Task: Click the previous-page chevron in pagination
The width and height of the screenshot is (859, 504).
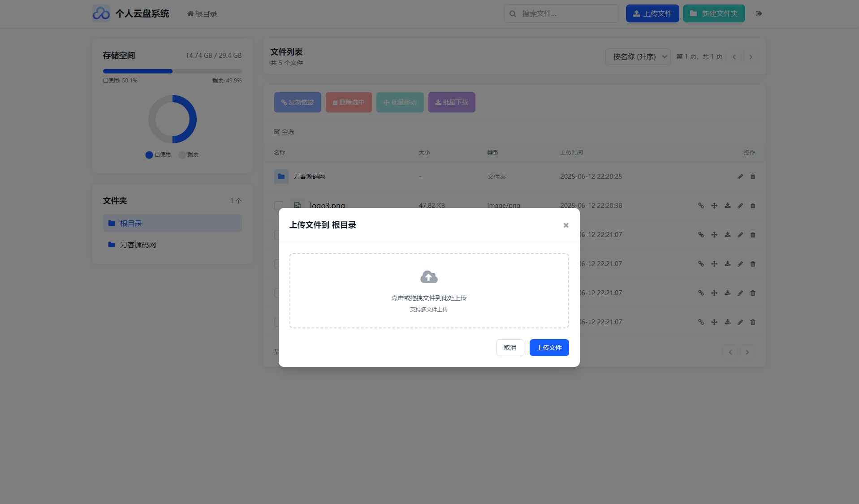Action: [x=734, y=56]
